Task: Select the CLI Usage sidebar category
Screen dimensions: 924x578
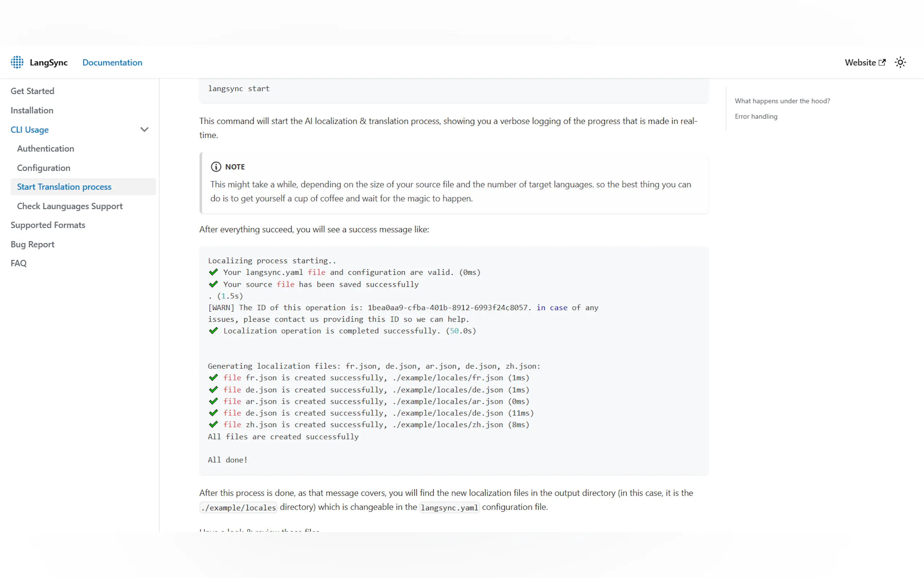Action: (x=30, y=130)
